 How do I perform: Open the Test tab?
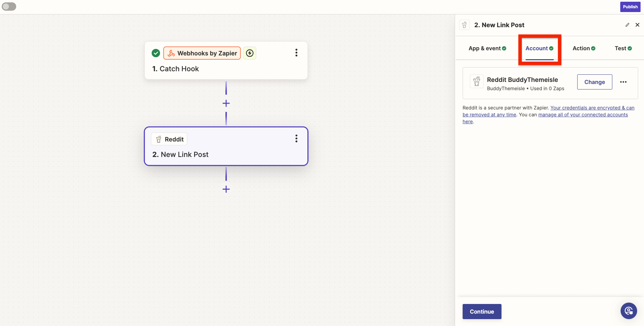tap(623, 49)
